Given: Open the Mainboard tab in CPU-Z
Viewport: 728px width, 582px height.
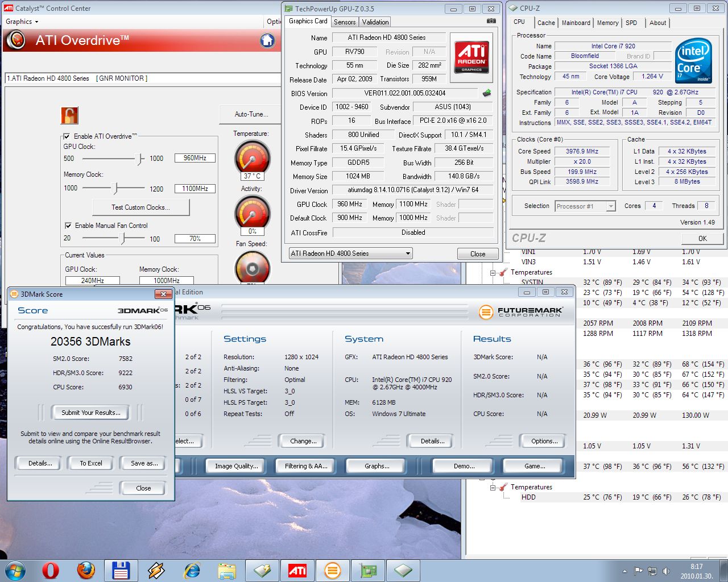Looking at the screenshot, I should 576,23.
